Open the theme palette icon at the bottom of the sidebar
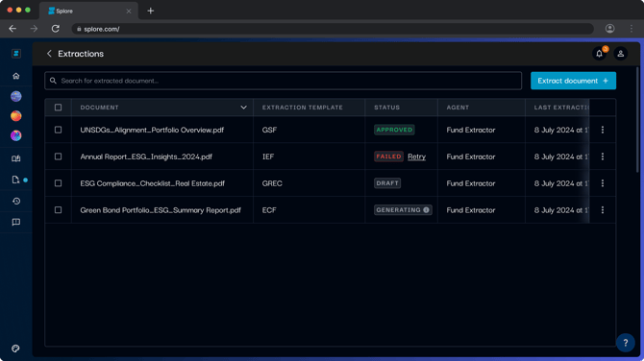 tap(15, 349)
